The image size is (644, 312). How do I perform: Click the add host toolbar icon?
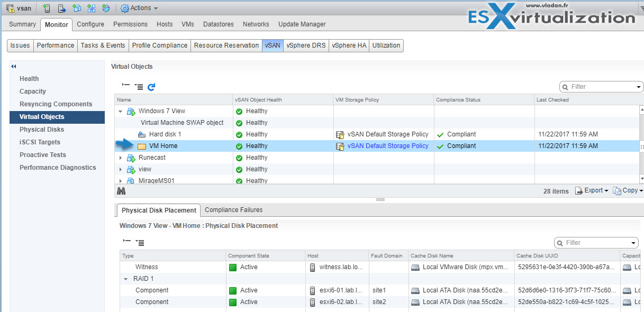(x=47, y=8)
